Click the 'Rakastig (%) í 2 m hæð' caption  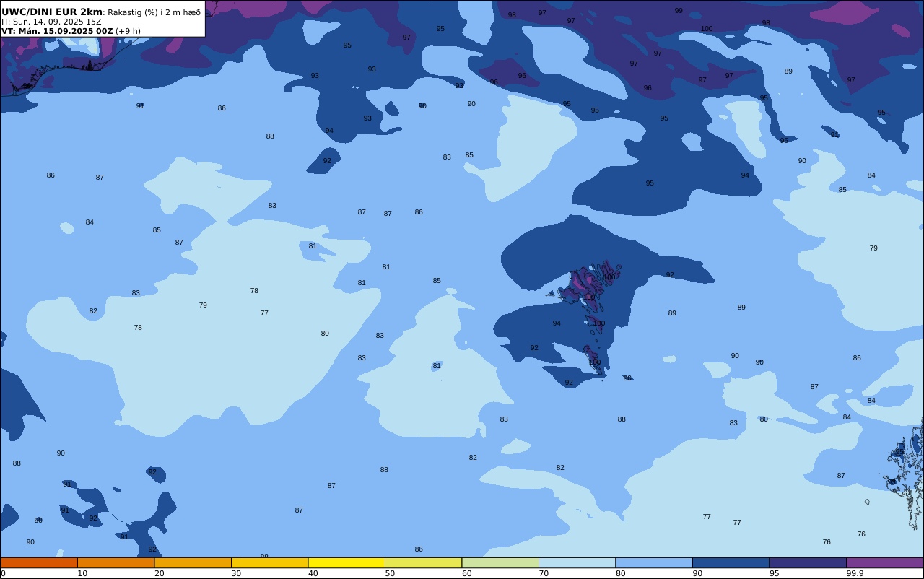pos(154,12)
